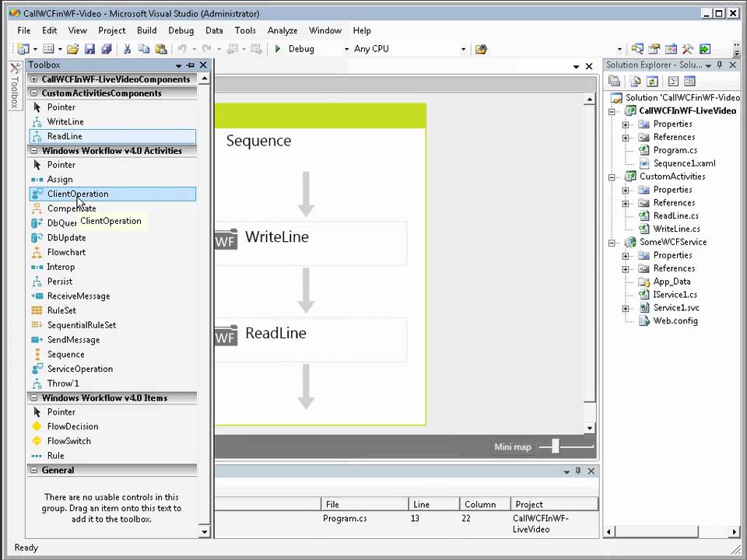Collapse the SomeWCFService project node

pyautogui.click(x=612, y=243)
